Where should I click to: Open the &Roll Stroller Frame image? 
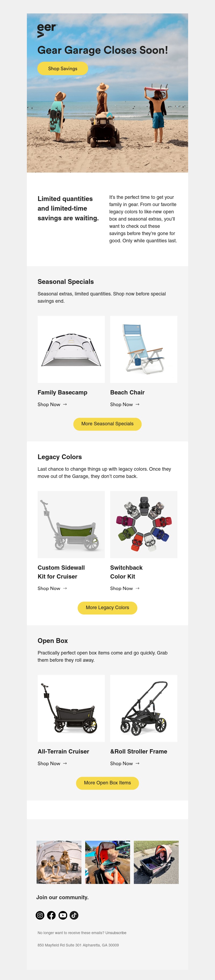pyautogui.click(x=144, y=708)
